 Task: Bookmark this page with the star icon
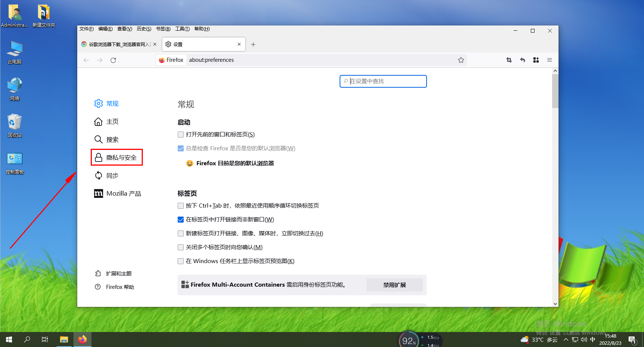pos(461,60)
